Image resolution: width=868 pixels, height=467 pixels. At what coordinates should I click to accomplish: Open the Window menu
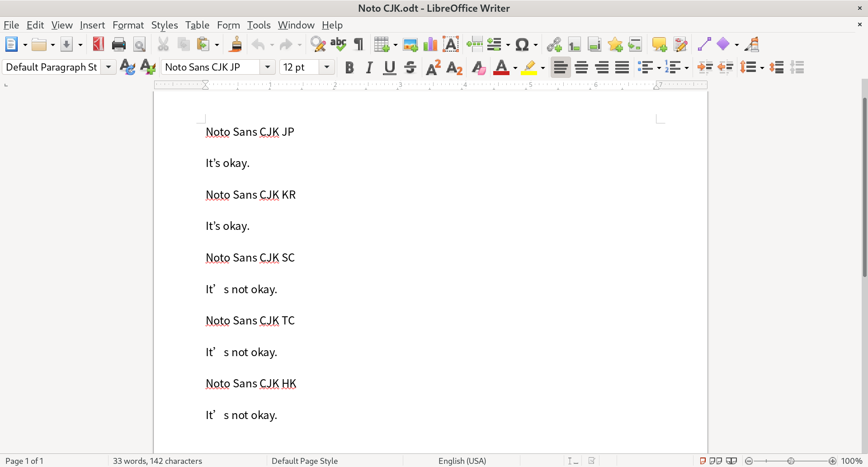pos(296,25)
